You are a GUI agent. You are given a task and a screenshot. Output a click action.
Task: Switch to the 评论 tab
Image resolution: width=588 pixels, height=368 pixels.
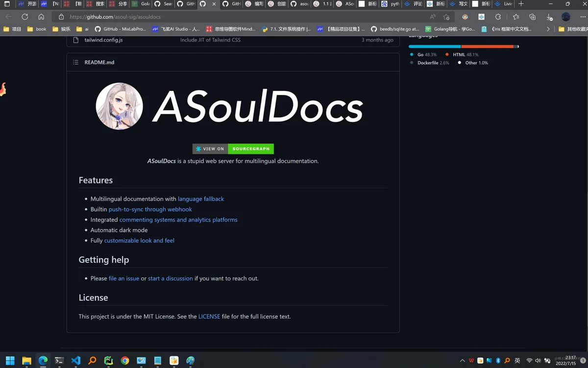pyautogui.click(x=413, y=4)
